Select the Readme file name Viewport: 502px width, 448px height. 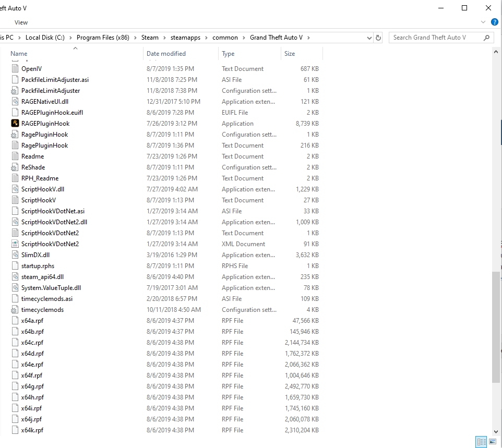[x=32, y=156]
